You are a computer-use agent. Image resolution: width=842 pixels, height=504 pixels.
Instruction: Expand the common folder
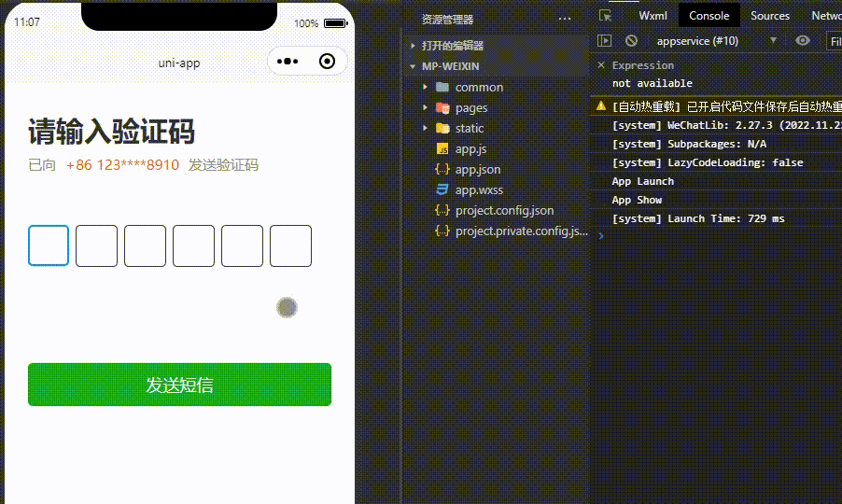pos(426,87)
